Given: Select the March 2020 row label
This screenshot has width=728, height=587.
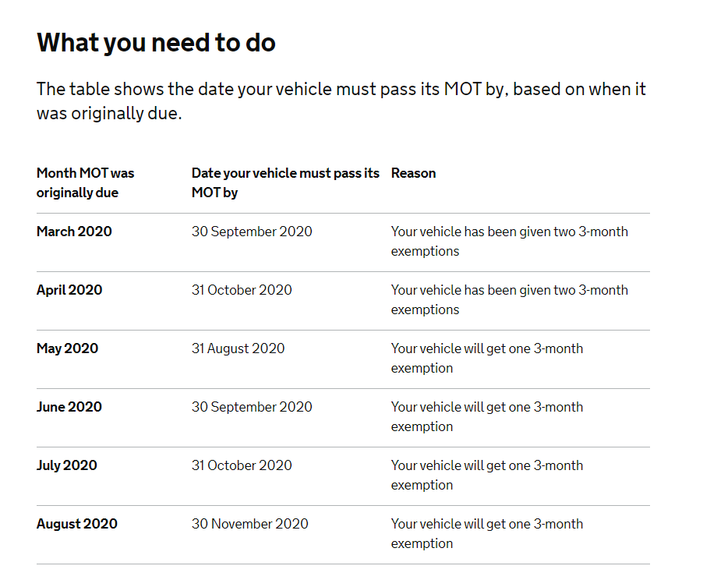Looking at the screenshot, I should [74, 232].
